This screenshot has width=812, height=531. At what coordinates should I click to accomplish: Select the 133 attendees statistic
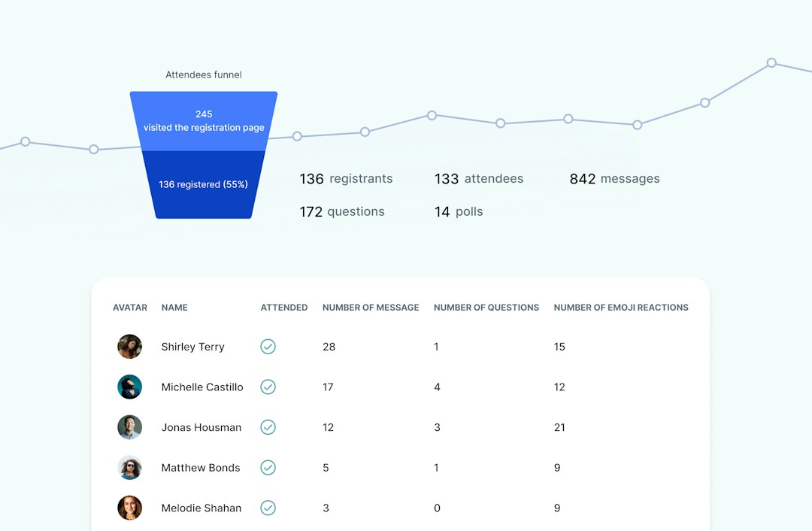tap(479, 179)
